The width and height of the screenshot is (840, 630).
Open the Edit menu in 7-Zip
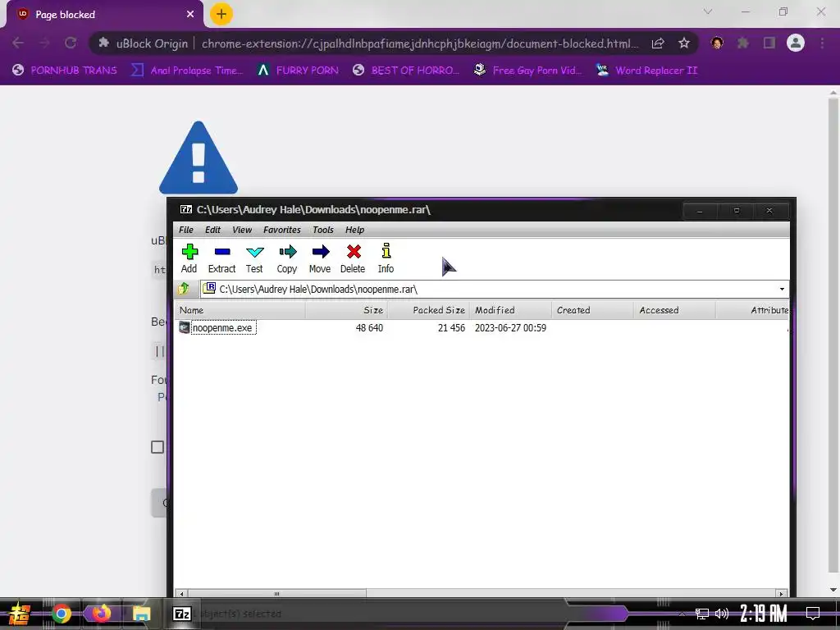pyautogui.click(x=212, y=230)
